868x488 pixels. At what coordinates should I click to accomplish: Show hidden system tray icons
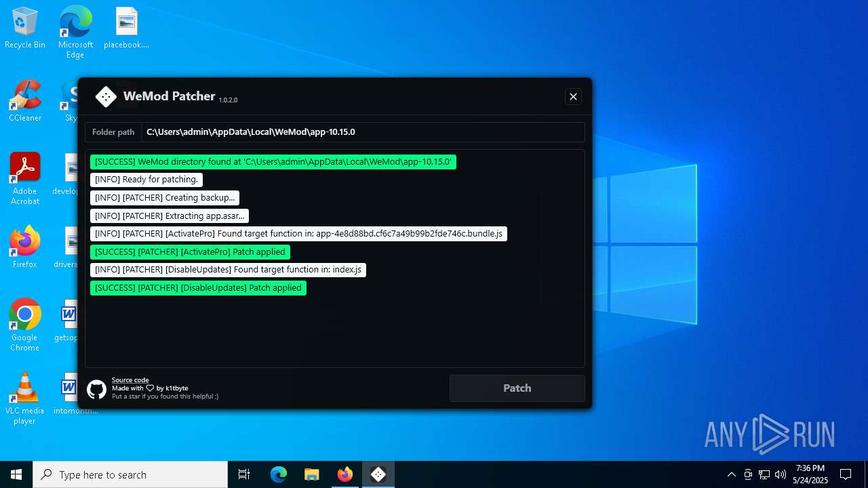click(x=731, y=474)
